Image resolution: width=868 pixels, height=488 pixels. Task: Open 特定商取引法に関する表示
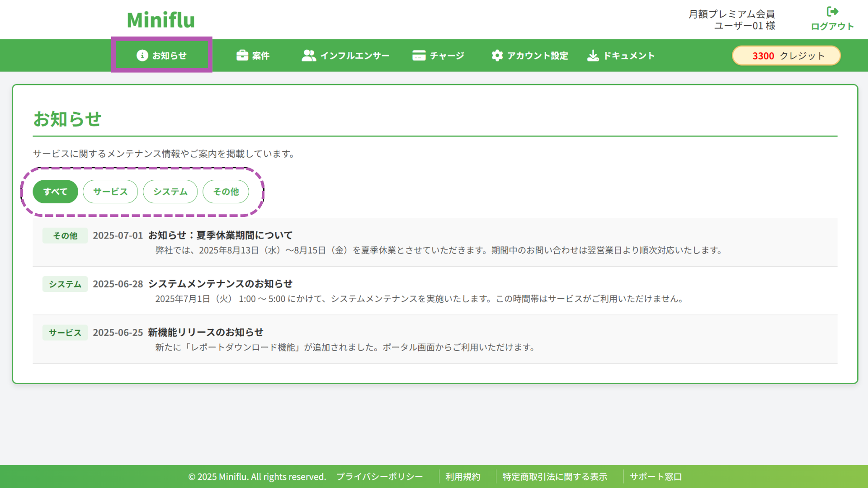(555, 476)
